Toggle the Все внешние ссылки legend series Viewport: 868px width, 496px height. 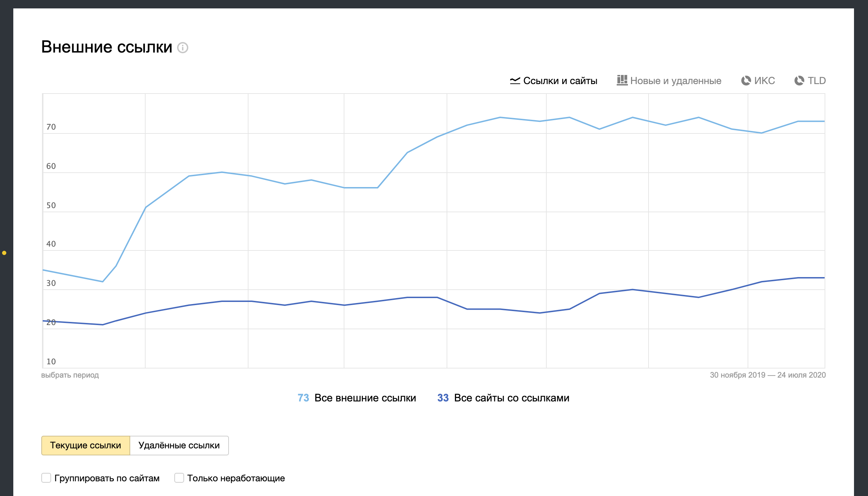pyautogui.click(x=365, y=398)
